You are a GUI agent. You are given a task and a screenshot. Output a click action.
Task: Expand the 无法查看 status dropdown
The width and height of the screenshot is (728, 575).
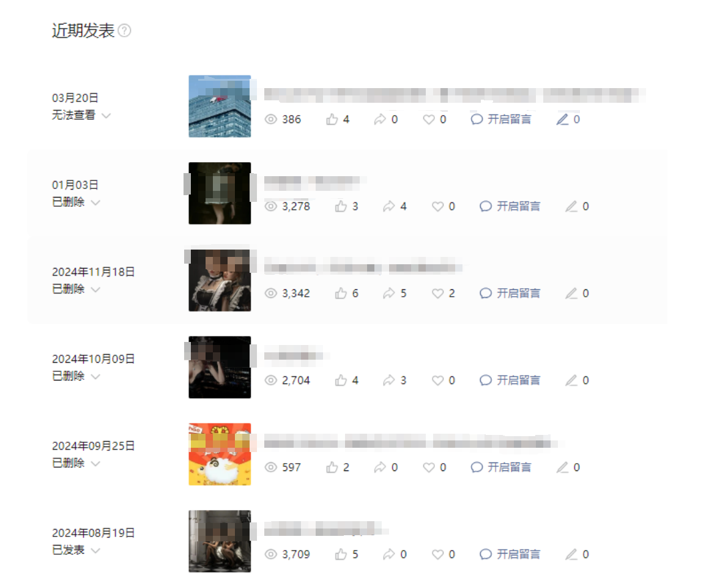[x=106, y=115]
